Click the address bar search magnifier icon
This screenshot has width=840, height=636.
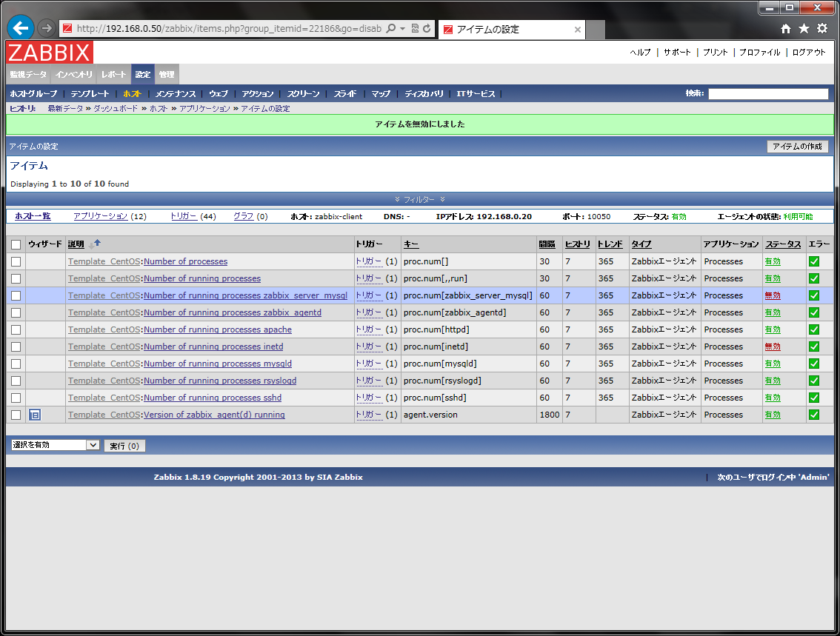click(391, 28)
